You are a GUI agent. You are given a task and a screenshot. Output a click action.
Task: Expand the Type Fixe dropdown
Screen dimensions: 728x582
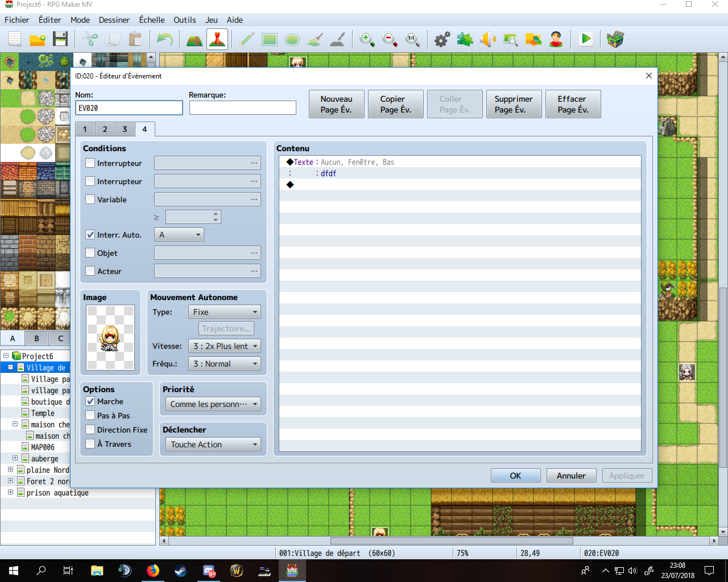point(225,312)
